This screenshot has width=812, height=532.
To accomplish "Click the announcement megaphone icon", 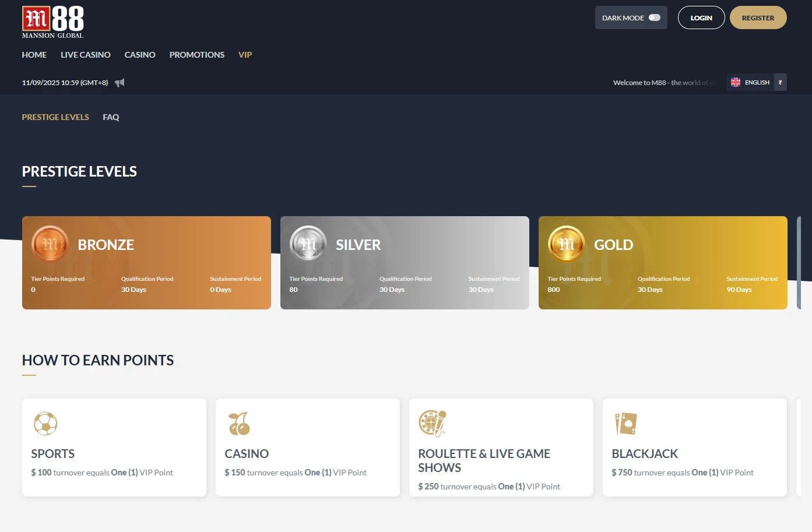I will pyautogui.click(x=119, y=83).
